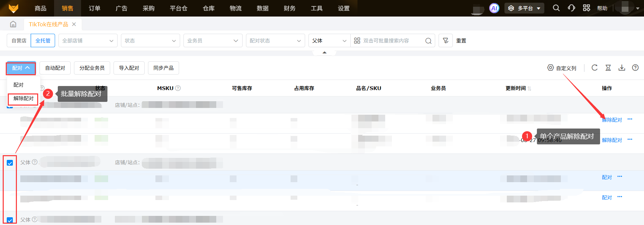Open the 状态 filter dropdown
This screenshot has height=225, width=644.
tap(150, 40)
